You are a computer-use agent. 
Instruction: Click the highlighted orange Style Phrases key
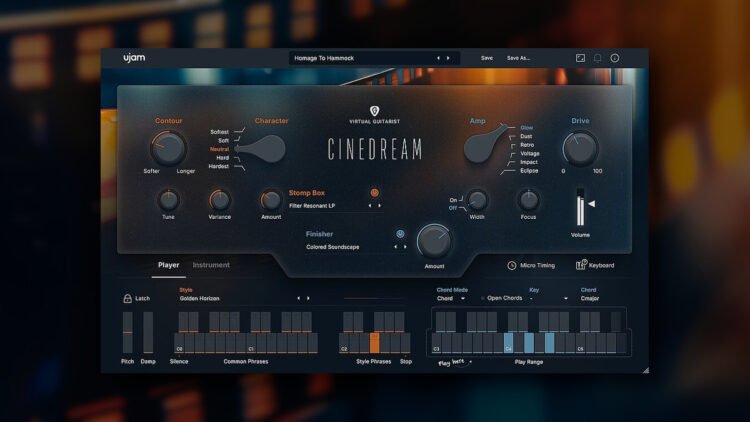click(375, 343)
